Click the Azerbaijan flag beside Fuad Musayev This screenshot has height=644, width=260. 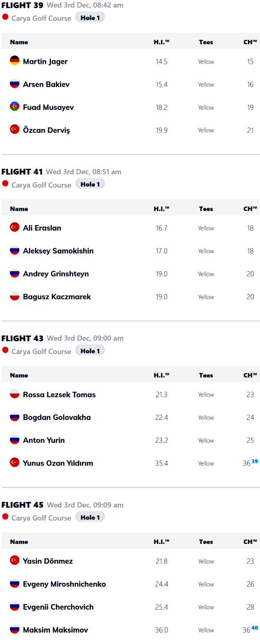(x=15, y=107)
